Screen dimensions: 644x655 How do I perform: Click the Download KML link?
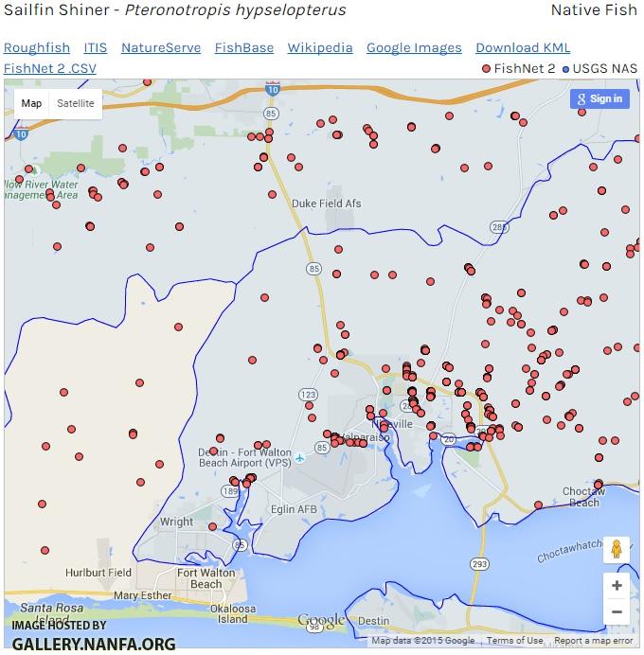coord(523,47)
